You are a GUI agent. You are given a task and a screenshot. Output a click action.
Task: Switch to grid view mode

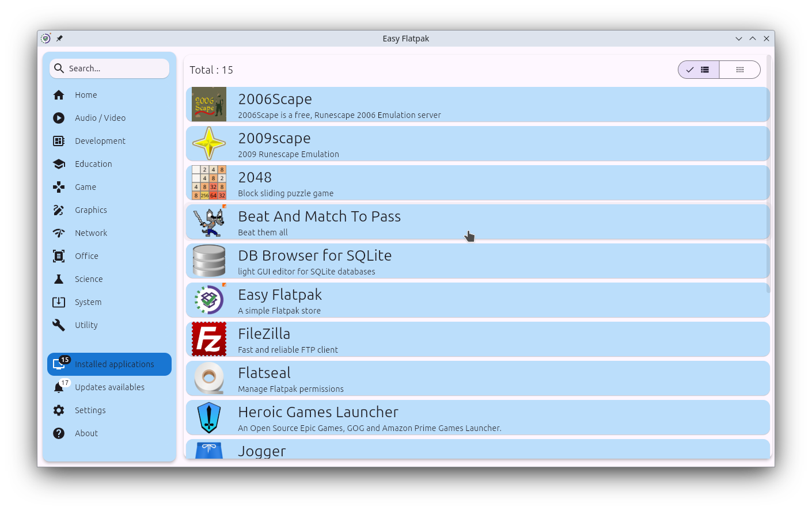pos(740,70)
